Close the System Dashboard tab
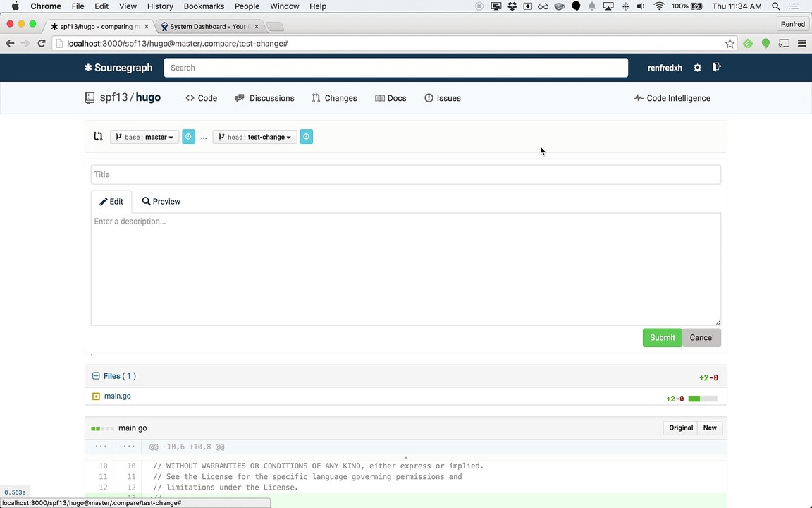 257,26
